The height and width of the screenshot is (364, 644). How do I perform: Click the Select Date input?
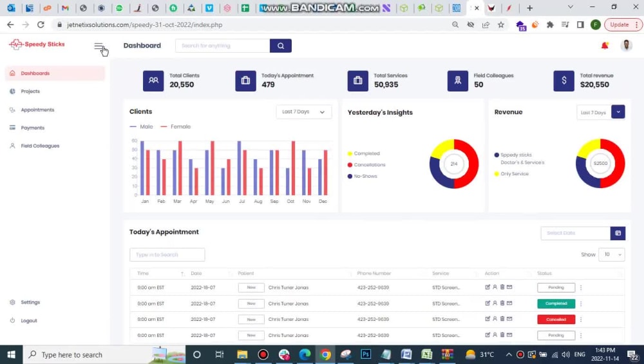click(575, 233)
